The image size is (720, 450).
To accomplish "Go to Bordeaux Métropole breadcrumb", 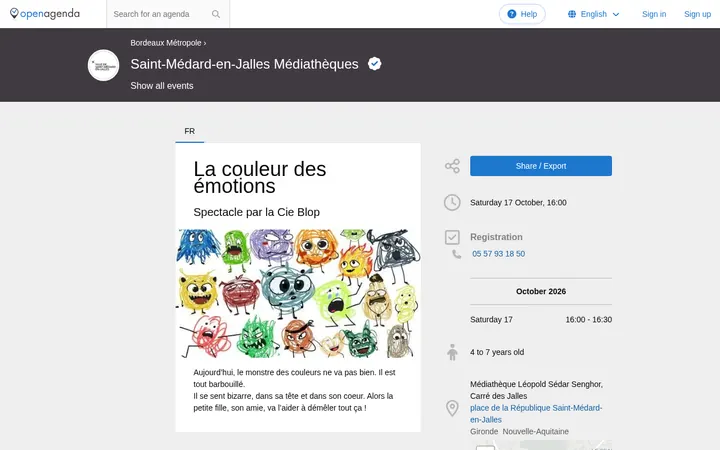I will (x=166, y=43).
